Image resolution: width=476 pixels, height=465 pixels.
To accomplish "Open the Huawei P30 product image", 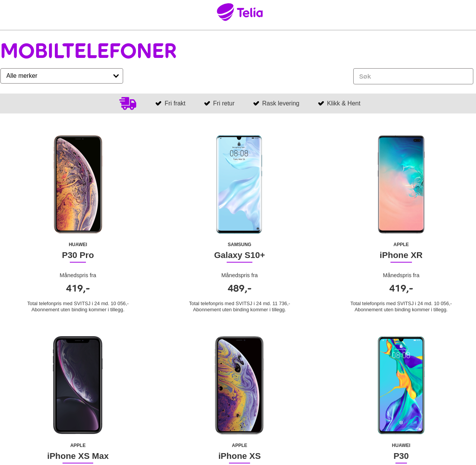I will pos(401,385).
